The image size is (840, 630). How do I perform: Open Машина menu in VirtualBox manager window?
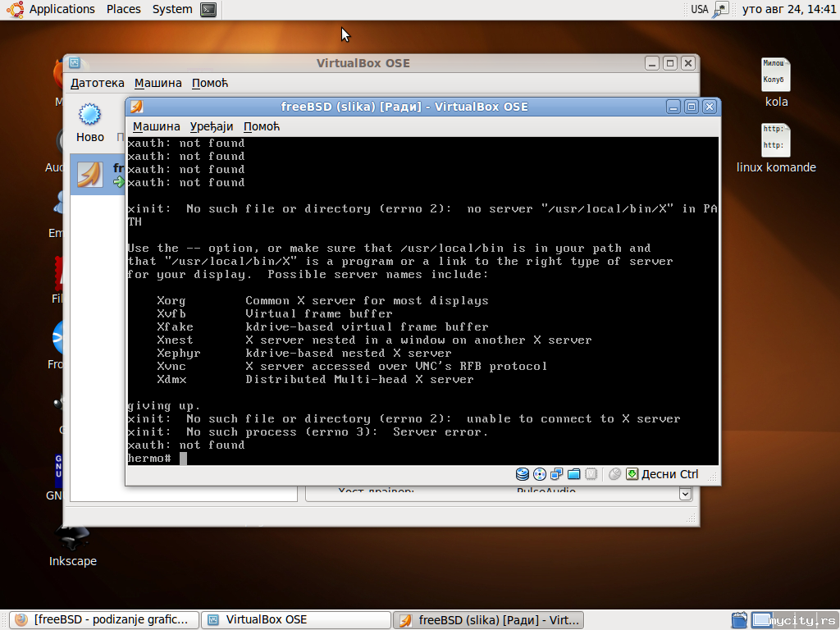pyautogui.click(x=158, y=83)
